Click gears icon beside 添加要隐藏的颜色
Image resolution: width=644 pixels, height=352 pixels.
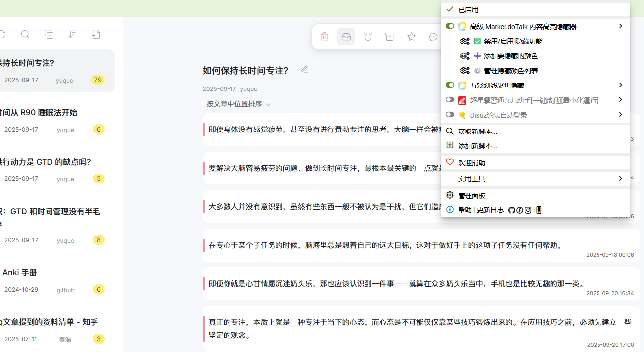click(465, 56)
